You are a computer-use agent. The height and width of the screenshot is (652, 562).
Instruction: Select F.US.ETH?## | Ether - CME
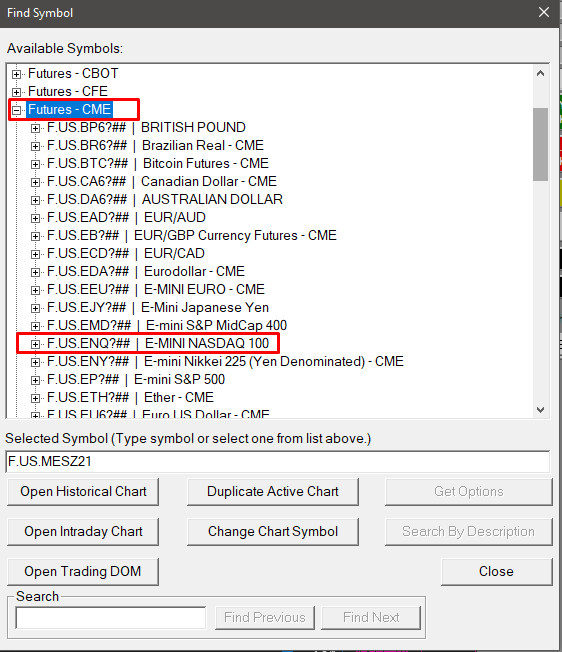(x=131, y=398)
